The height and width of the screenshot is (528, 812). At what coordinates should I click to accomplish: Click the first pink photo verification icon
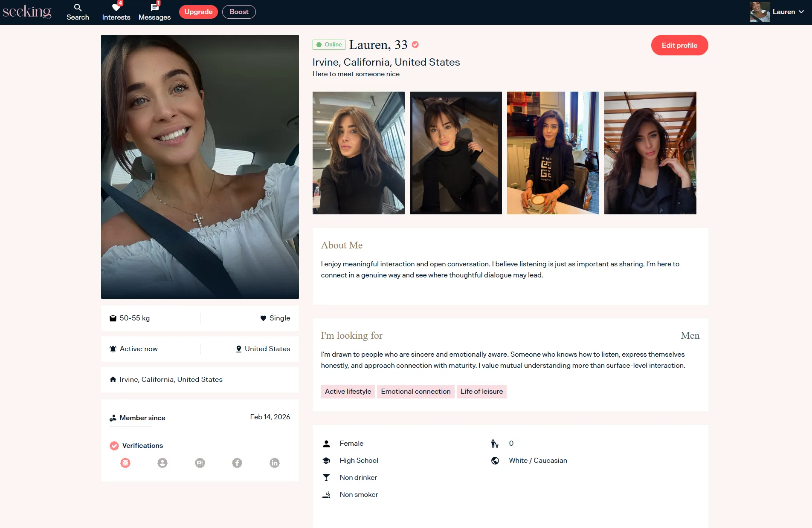(x=125, y=463)
